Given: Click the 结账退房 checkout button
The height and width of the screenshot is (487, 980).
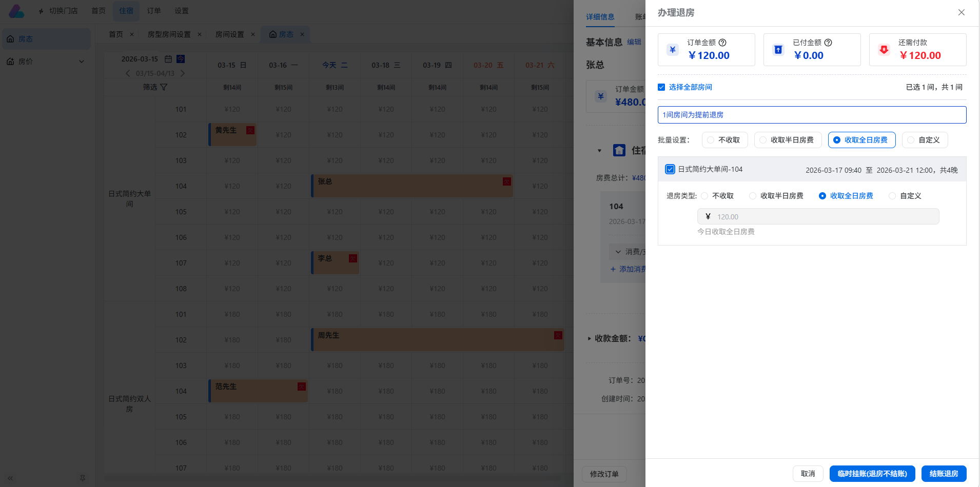Looking at the screenshot, I should 943,474.
